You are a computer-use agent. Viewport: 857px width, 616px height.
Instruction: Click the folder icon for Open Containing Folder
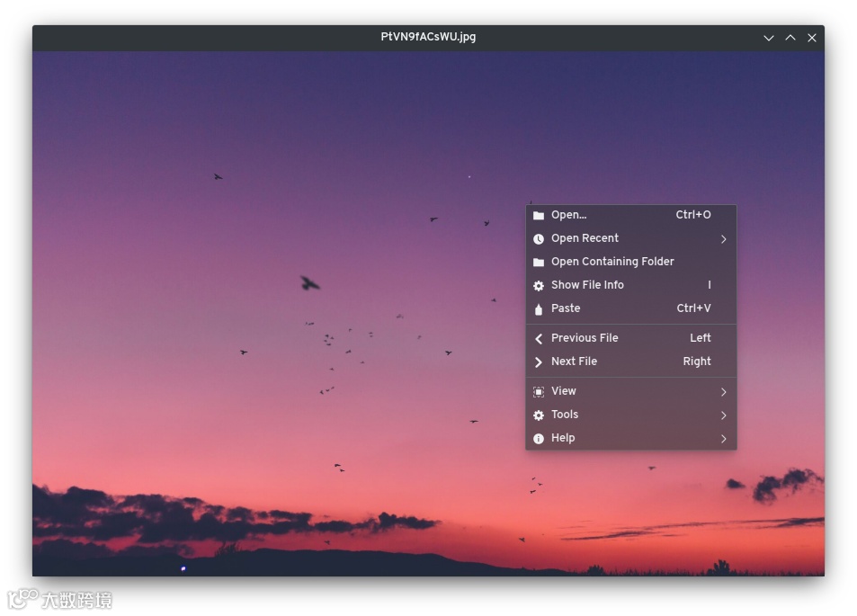[x=538, y=262]
